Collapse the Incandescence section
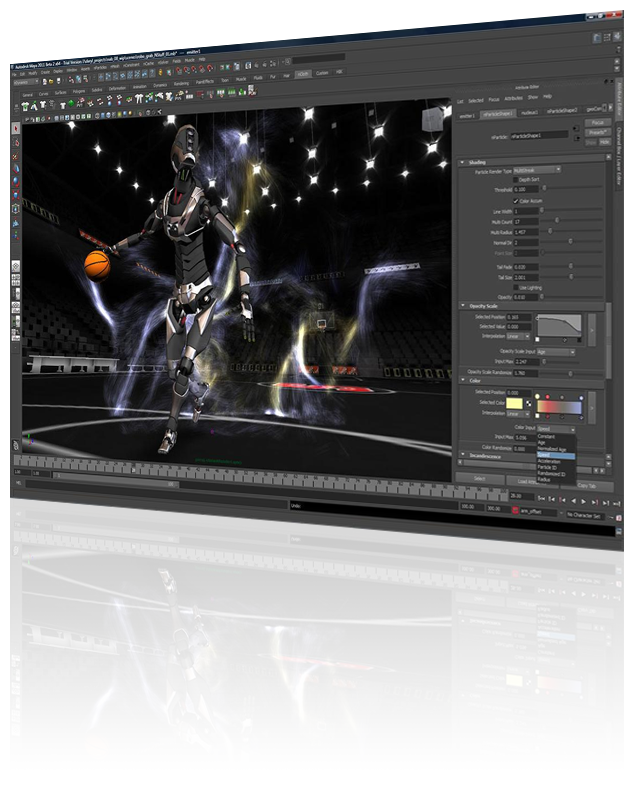 pyautogui.click(x=462, y=454)
